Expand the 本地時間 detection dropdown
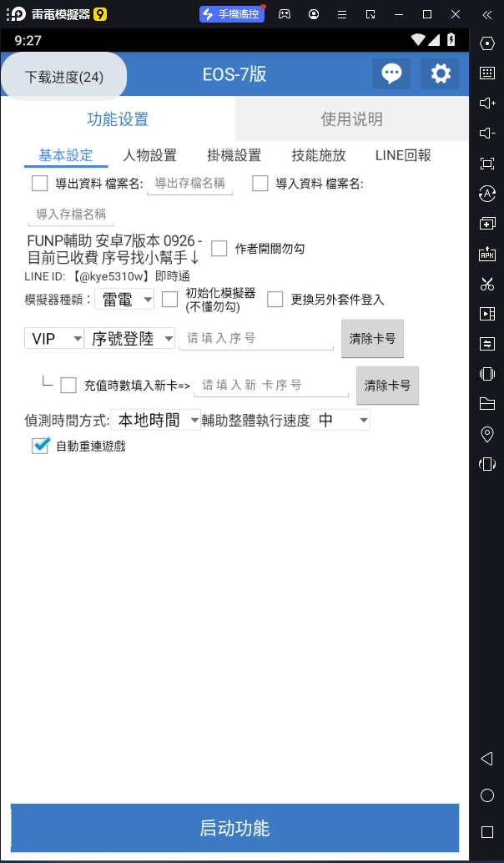 [x=156, y=421]
